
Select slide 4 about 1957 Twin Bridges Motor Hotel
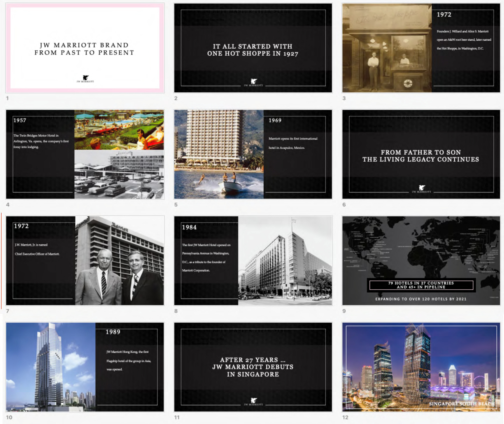85,154
